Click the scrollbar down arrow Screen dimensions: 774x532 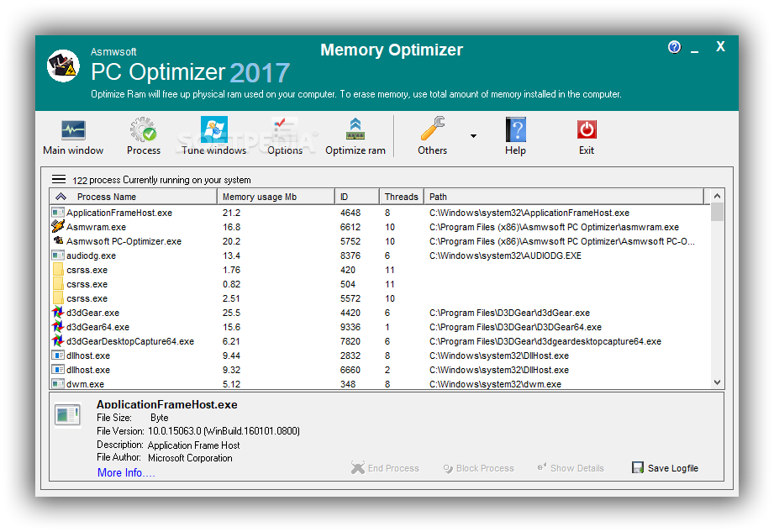716,381
